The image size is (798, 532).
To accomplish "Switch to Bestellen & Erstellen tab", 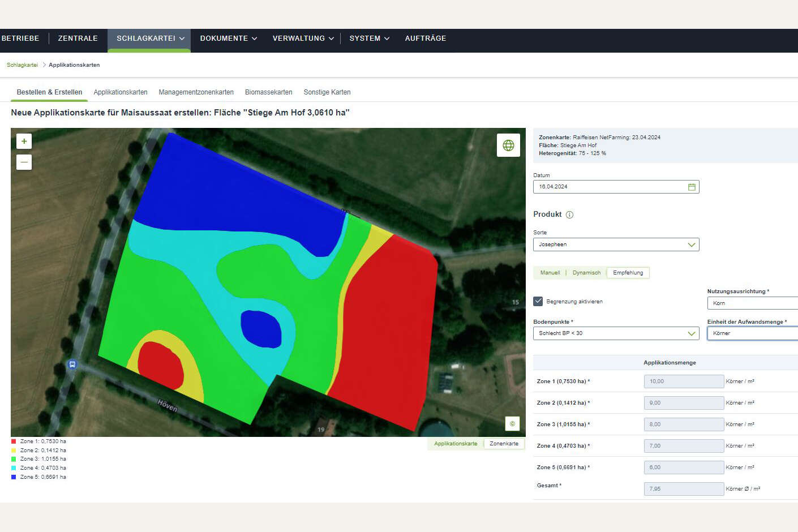I will pos(49,92).
